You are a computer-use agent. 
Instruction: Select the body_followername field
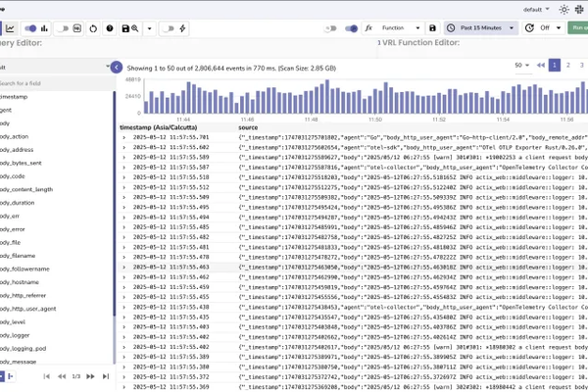[24, 269]
